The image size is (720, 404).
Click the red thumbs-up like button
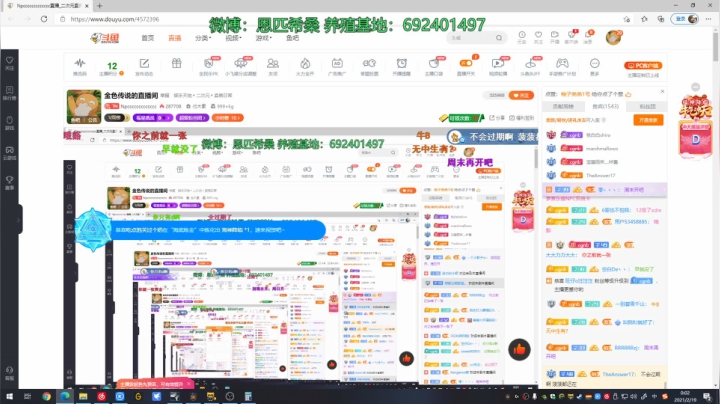[x=519, y=349]
